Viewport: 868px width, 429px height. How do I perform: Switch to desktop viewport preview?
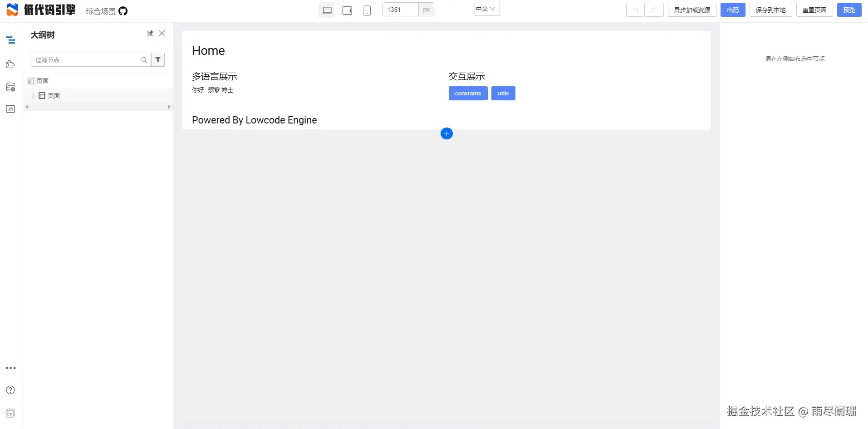(327, 10)
